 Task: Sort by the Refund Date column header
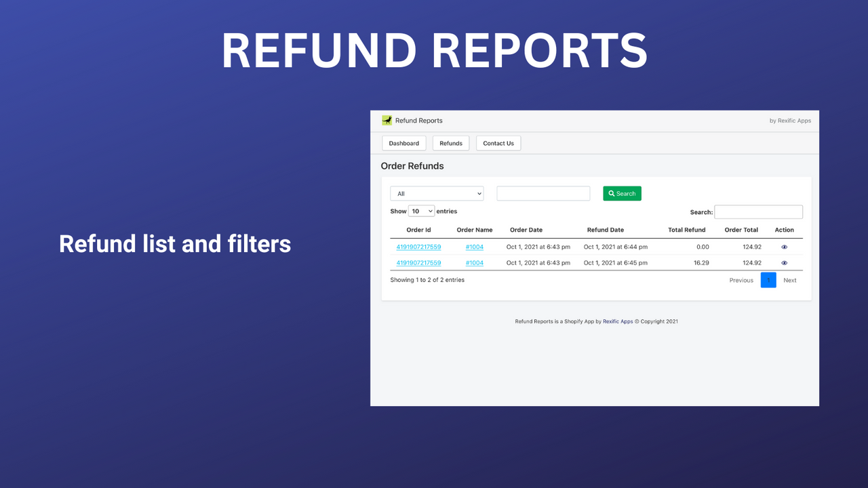click(x=605, y=230)
